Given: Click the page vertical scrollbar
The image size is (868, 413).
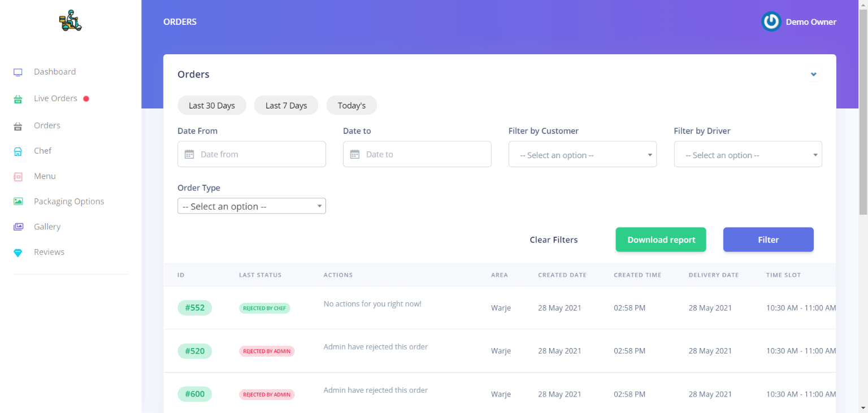Looking at the screenshot, I should pyautogui.click(x=863, y=113).
